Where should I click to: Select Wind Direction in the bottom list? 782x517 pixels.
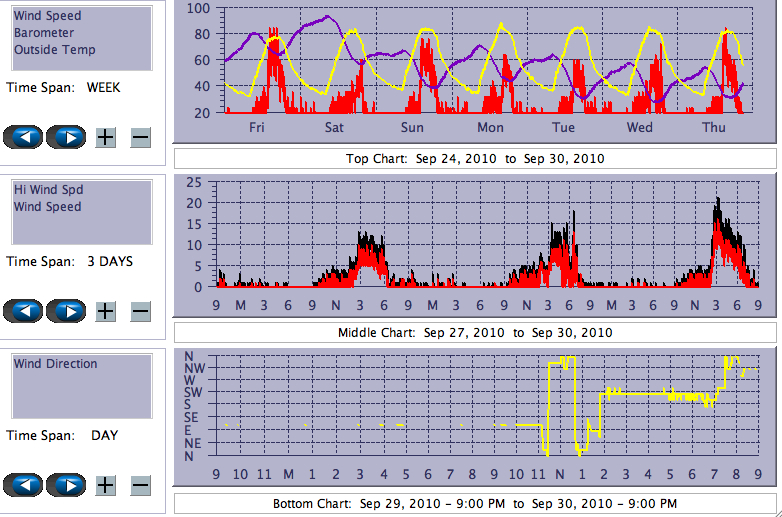(x=56, y=364)
